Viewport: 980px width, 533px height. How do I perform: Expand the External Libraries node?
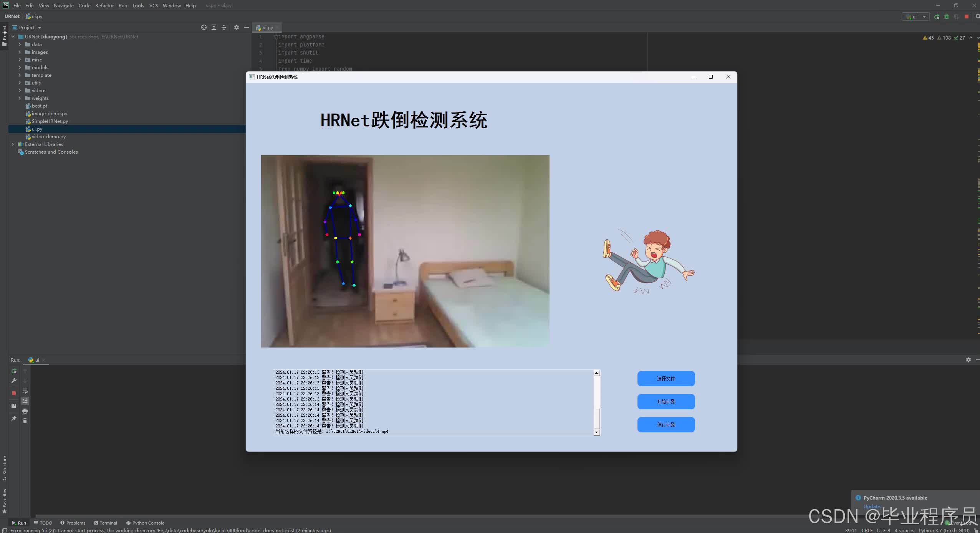(13, 144)
